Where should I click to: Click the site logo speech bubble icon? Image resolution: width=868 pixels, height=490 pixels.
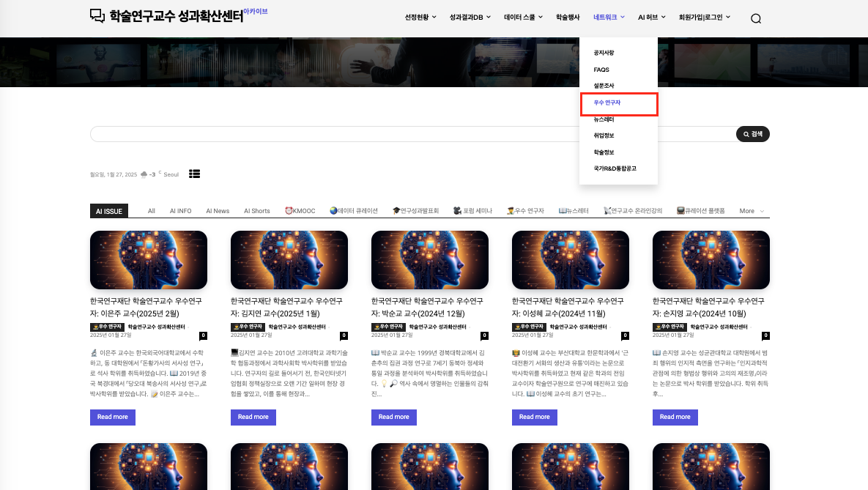[x=97, y=16]
